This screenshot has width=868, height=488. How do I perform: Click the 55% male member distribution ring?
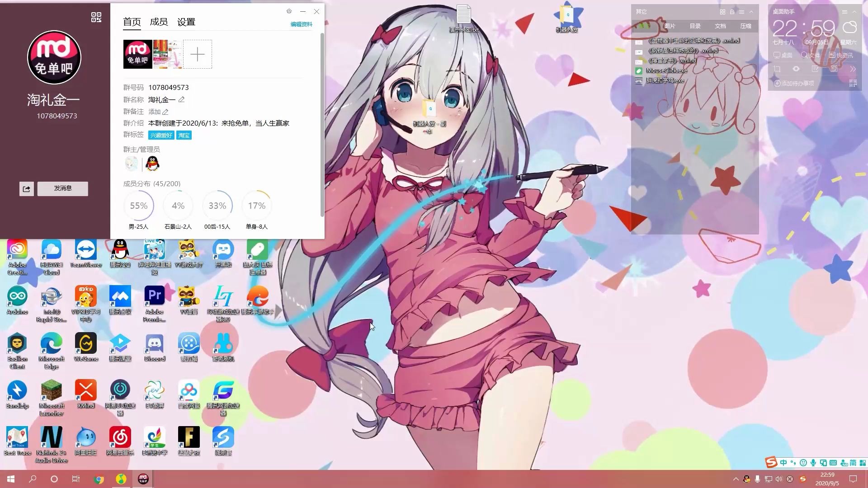[139, 206]
